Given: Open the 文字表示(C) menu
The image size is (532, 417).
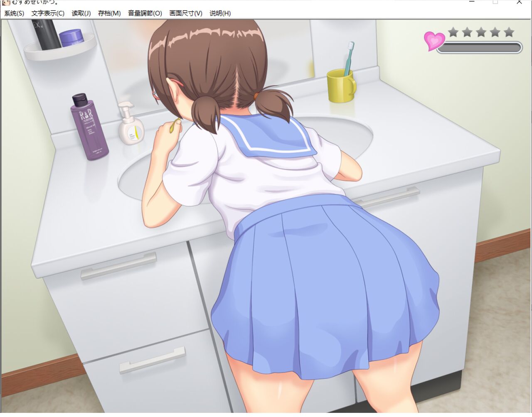Looking at the screenshot, I should (x=48, y=13).
